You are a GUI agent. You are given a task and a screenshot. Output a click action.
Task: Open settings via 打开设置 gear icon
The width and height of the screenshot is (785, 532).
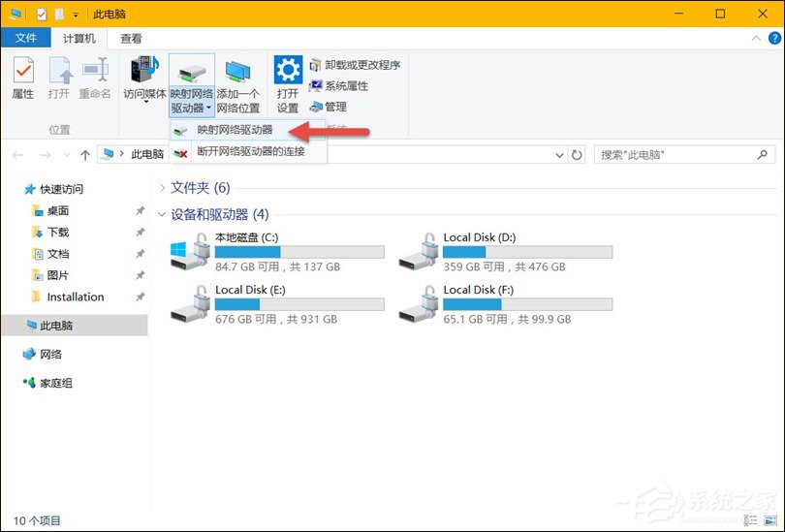pyautogui.click(x=288, y=84)
